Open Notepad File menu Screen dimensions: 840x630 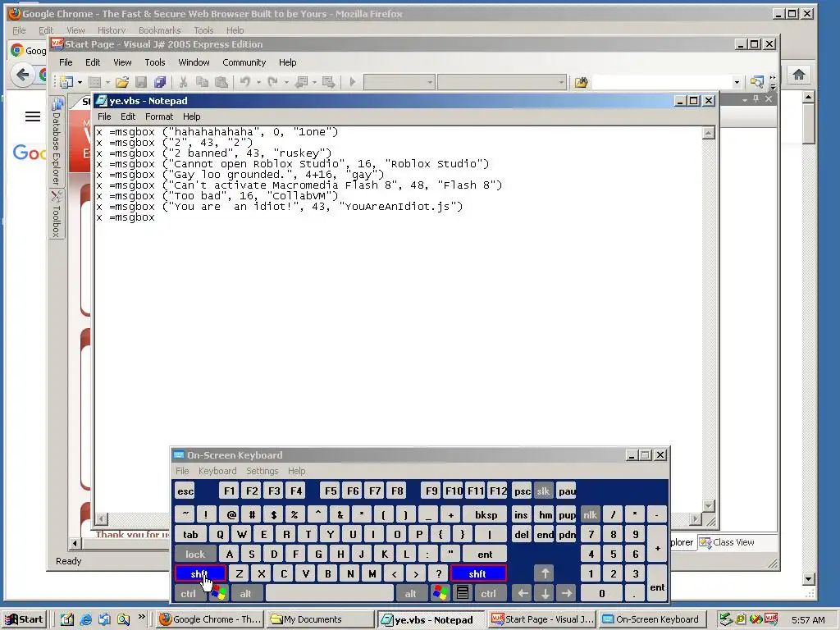click(104, 116)
